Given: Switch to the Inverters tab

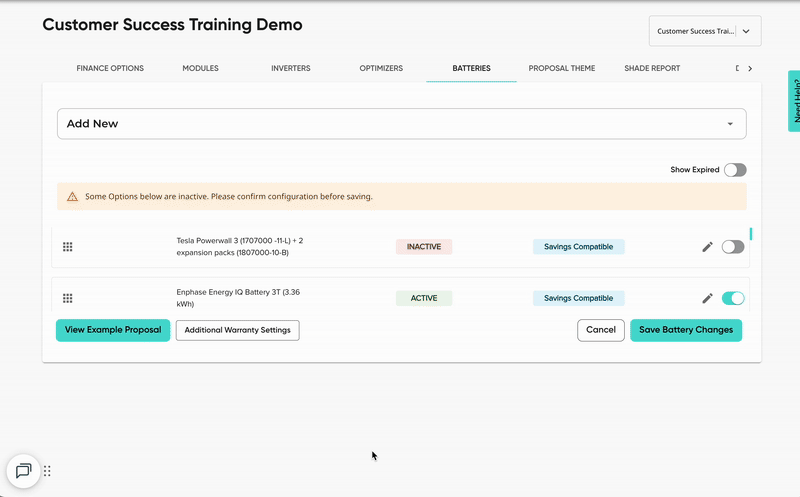Looking at the screenshot, I should pos(290,69).
